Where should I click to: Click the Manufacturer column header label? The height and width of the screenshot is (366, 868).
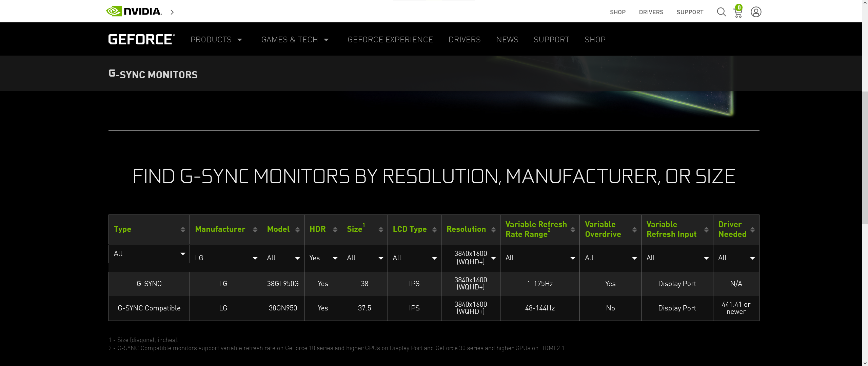pyautogui.click(x=220, y=229)
